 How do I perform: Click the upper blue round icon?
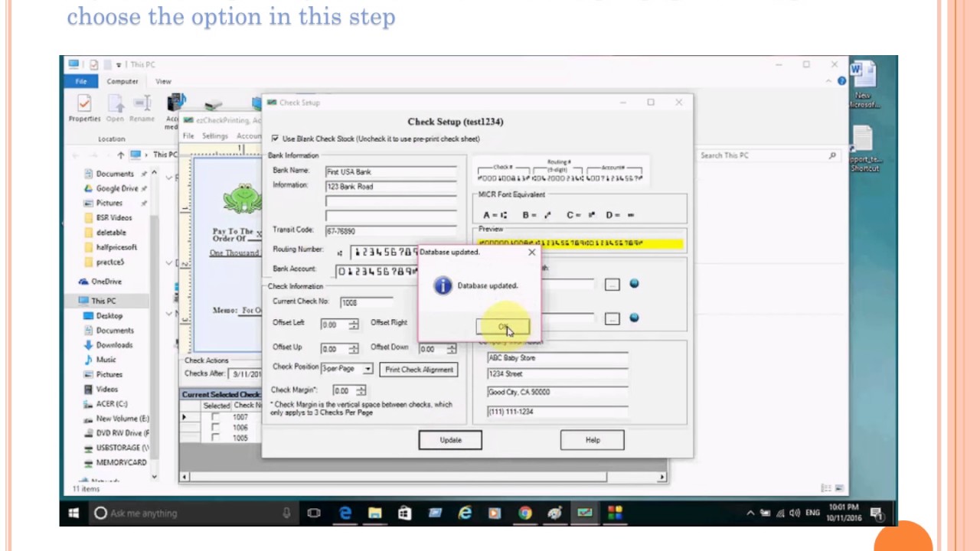pyautogui.click(x=634, y=284)
